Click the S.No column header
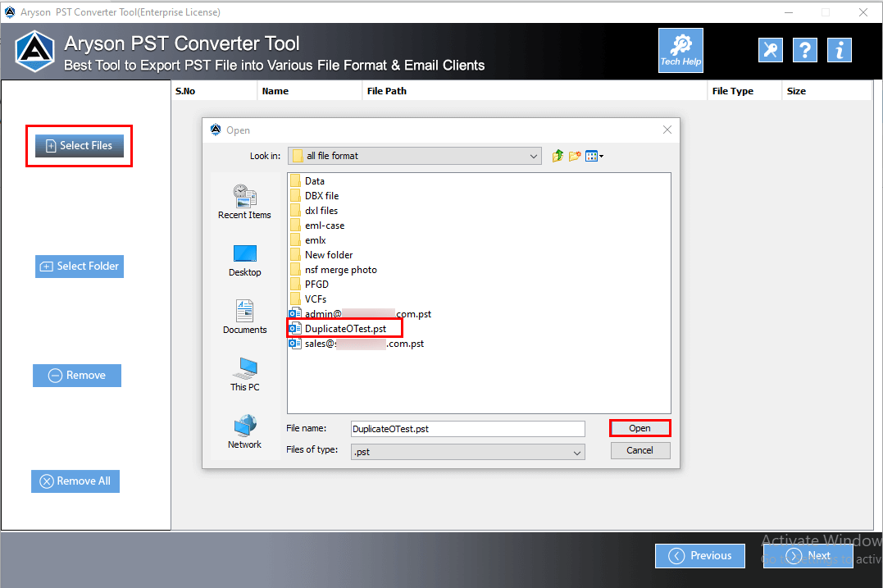The width and height of the screenshot is (883, 588). pyautogui.click(x=214, y=91)
